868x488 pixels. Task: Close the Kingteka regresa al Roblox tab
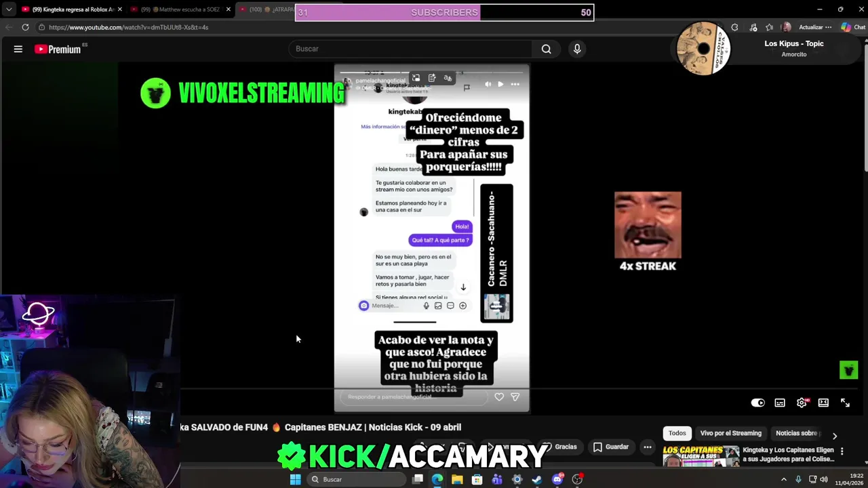click(x=119, y=9)
